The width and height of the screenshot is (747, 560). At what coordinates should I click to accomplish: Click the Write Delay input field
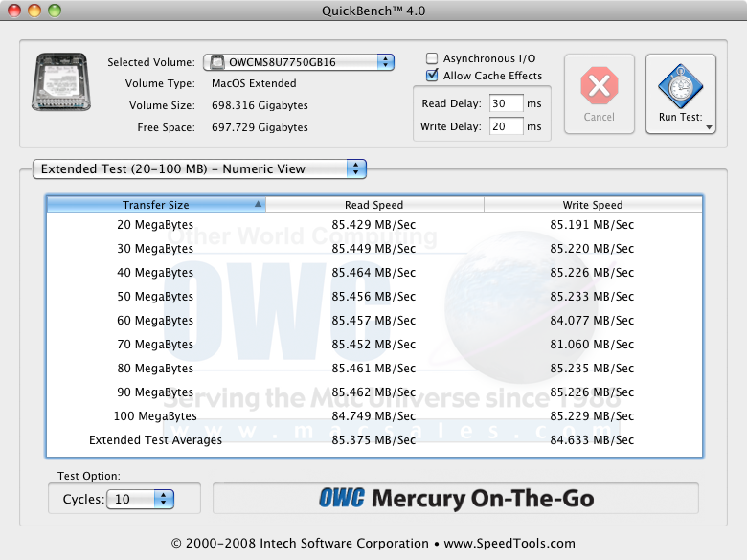point(506,126)
